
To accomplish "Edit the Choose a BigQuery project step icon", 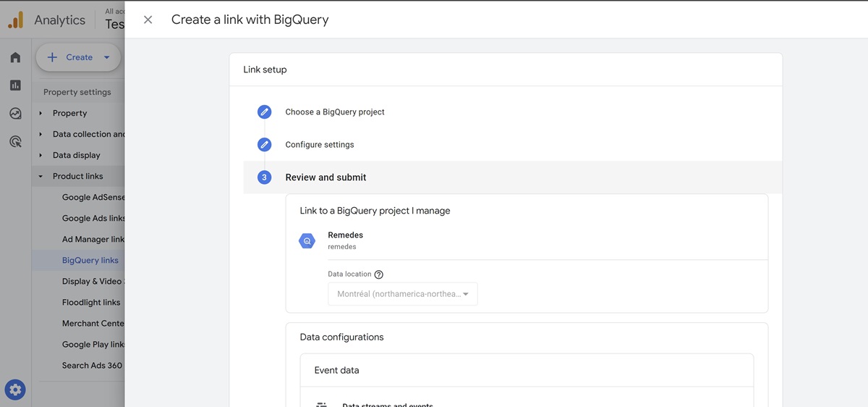I will pyautogui.click(x=265, y=112).
